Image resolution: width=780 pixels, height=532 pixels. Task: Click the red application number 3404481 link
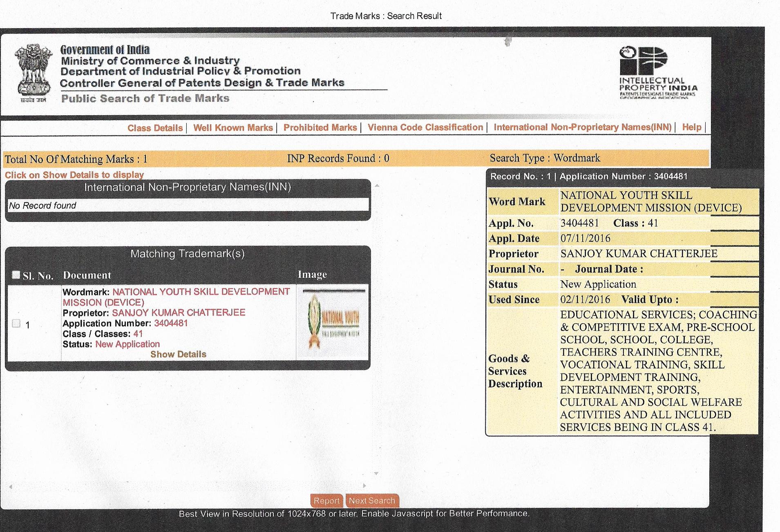(171, 323)
